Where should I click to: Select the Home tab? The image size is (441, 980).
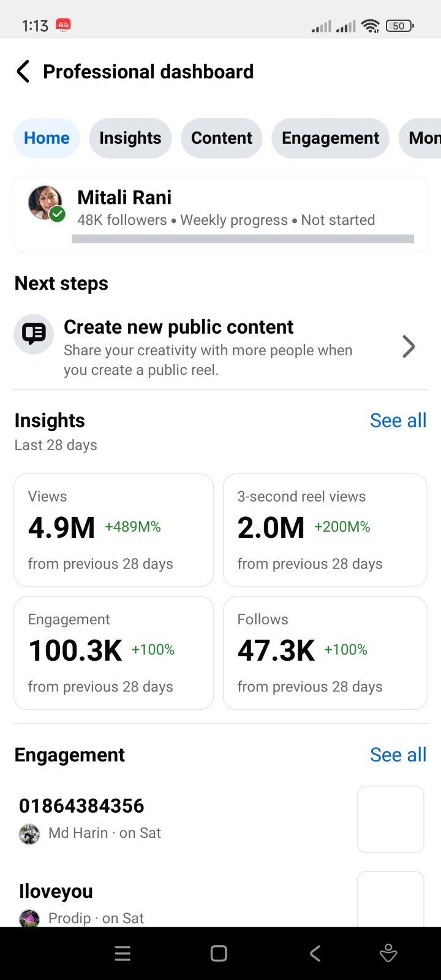coord(47,138)
